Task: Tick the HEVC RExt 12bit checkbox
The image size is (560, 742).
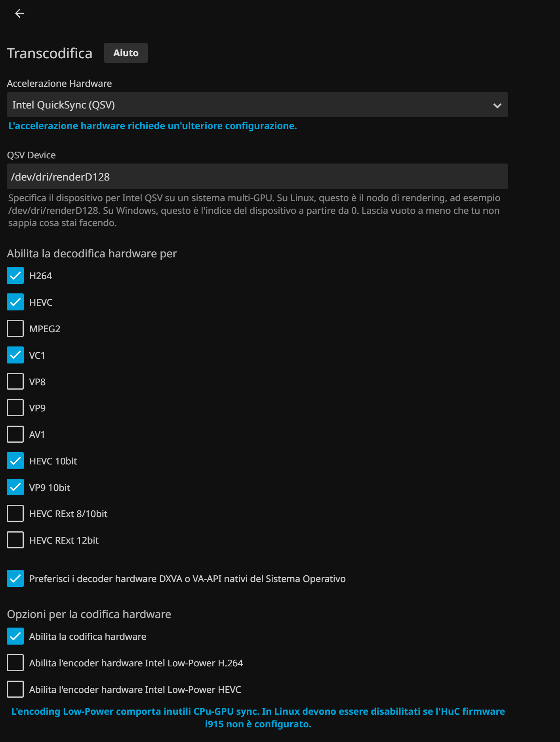Action: tap(15, 540)
